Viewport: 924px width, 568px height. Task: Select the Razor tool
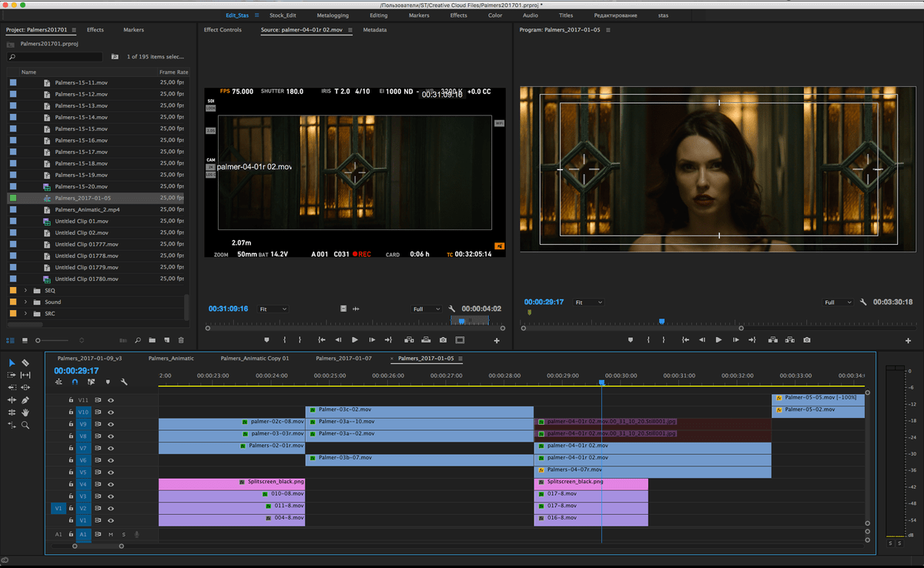point(25,363)
